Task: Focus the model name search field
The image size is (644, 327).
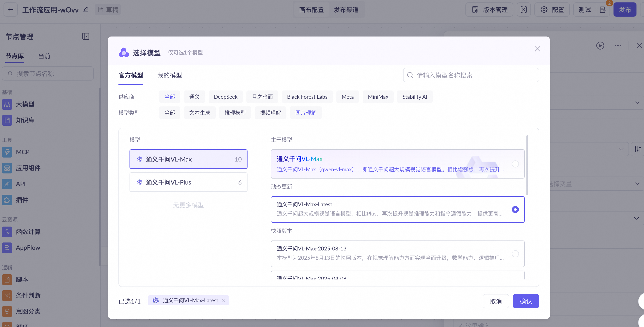Action: (x=471, y=75)
